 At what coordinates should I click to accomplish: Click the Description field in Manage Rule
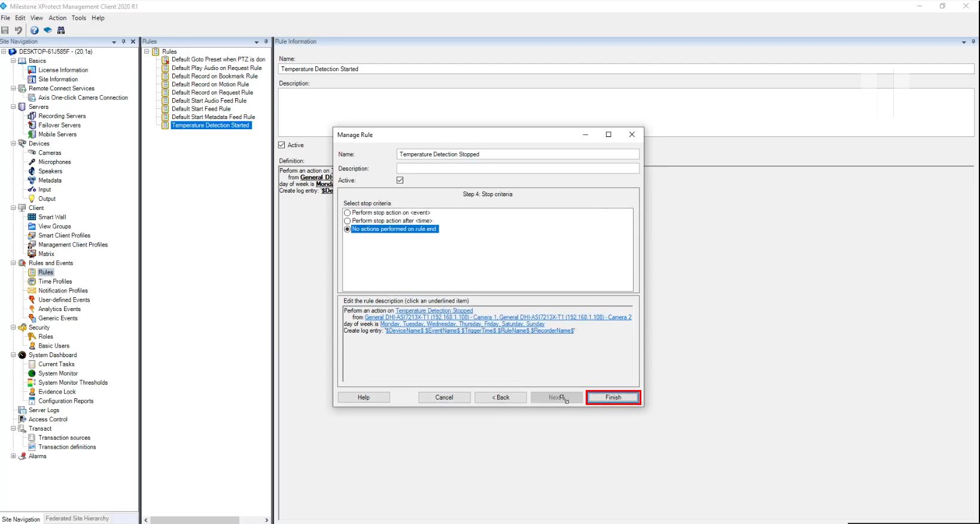[518, 169]
